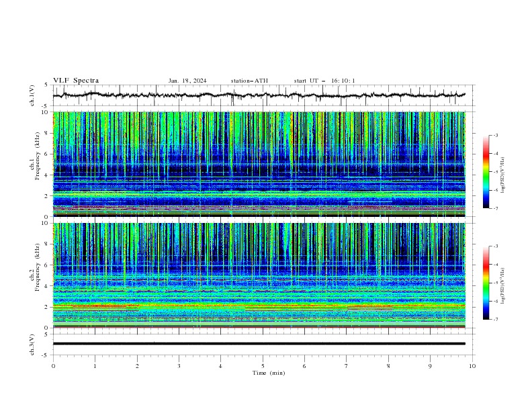The height and width of the screenshot is (411, 532).
Task: Click the time axis tick label '1'
Action: click(95, 366)
